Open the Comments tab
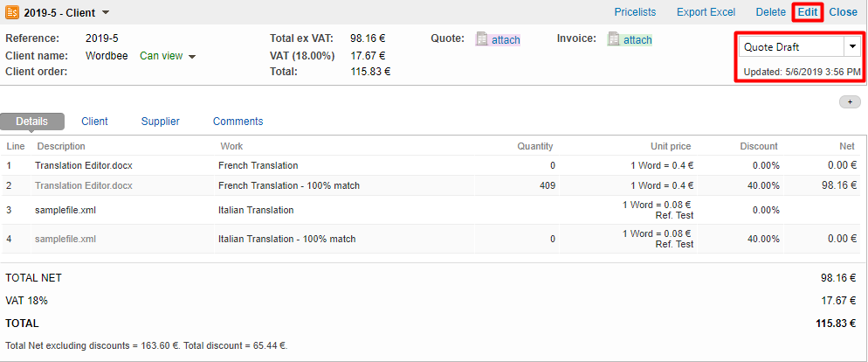868x362 pixels. tap(238, 122)
